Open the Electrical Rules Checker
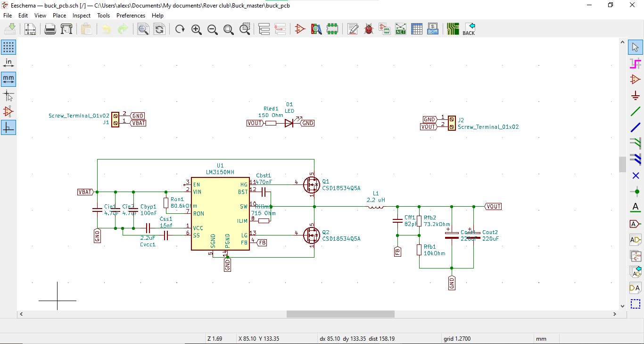The width and height of the screenshot is (644, 344). (x=368, y=29)
